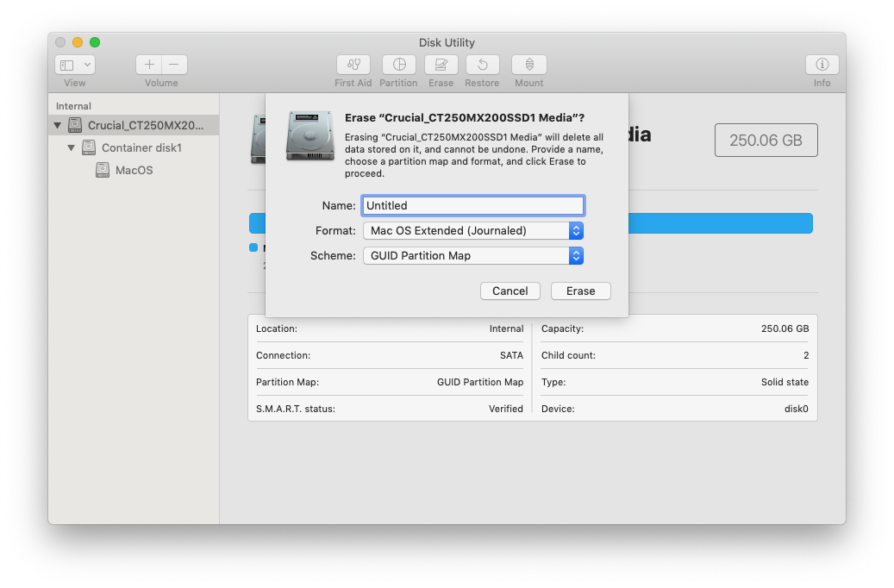Open the Info panel icon
Image resolution: width=894 pixels, height=588 pixels.
tap(822, 65)
